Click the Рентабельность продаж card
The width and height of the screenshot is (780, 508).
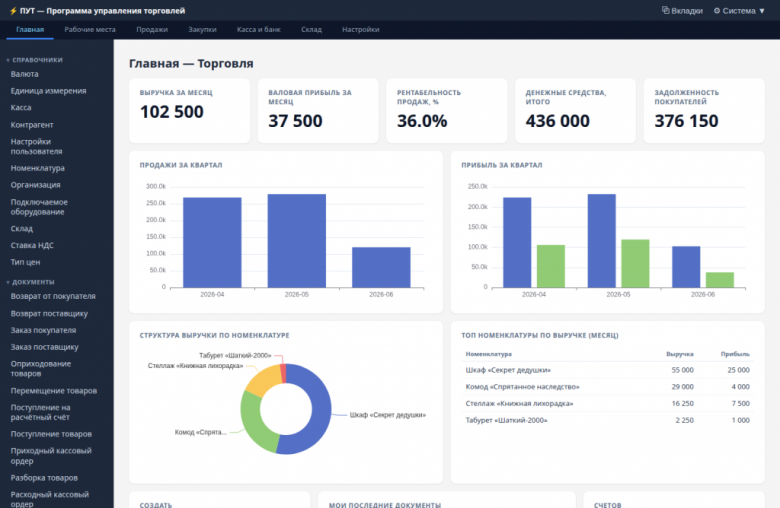(x=447, y=110)
